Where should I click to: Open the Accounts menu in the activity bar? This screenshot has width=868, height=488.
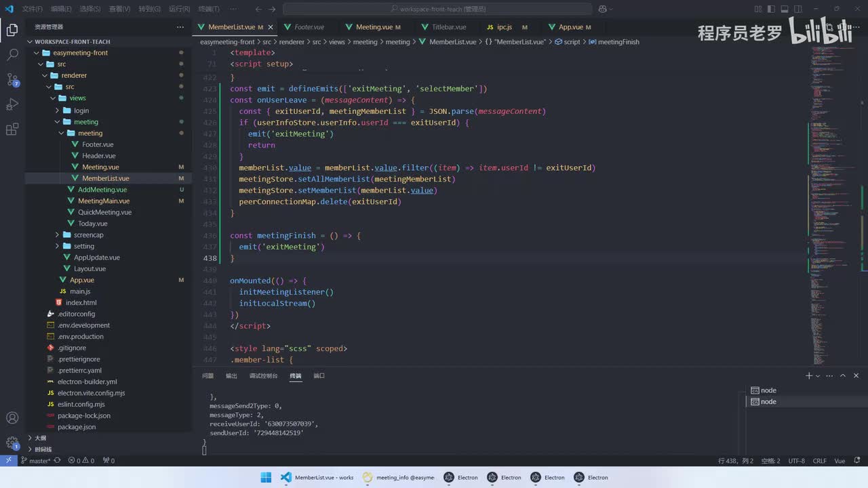click(x=12, y=418)
